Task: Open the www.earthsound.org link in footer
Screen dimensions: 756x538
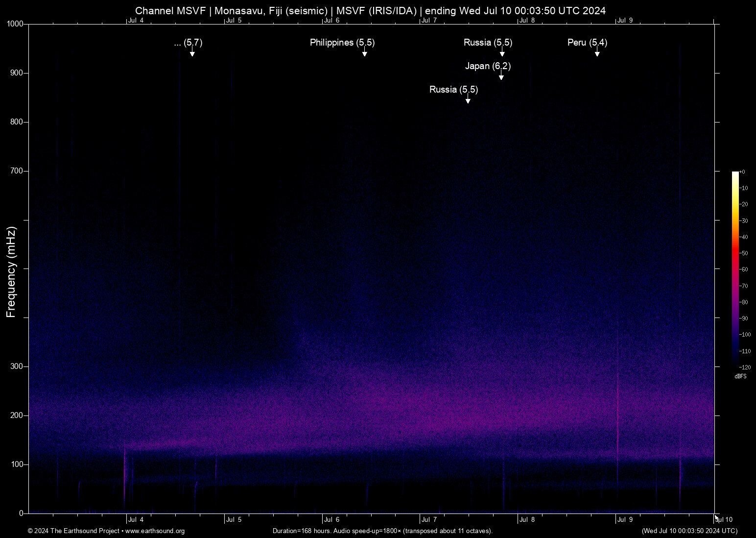Action: tap(155, 531)
